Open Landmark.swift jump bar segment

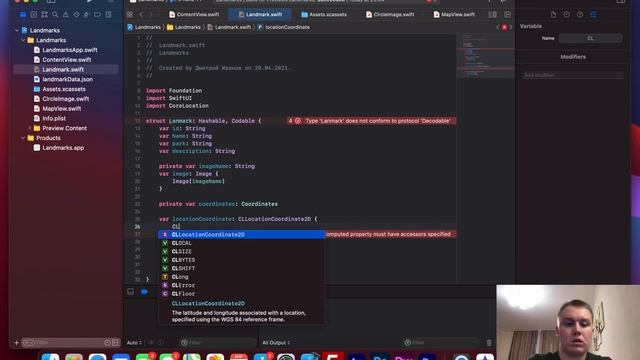[x=229, y=27]
